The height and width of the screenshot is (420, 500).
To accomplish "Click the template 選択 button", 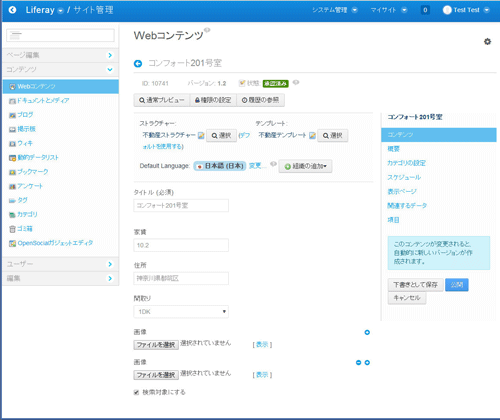I will coord(332,136).
